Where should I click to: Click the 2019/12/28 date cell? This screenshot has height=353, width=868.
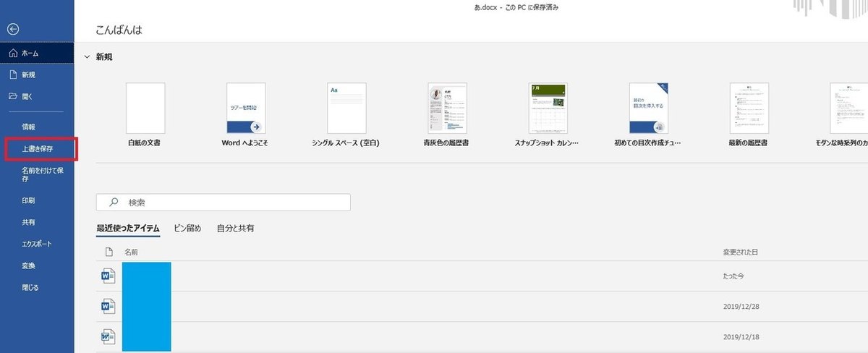coord(741,307)
